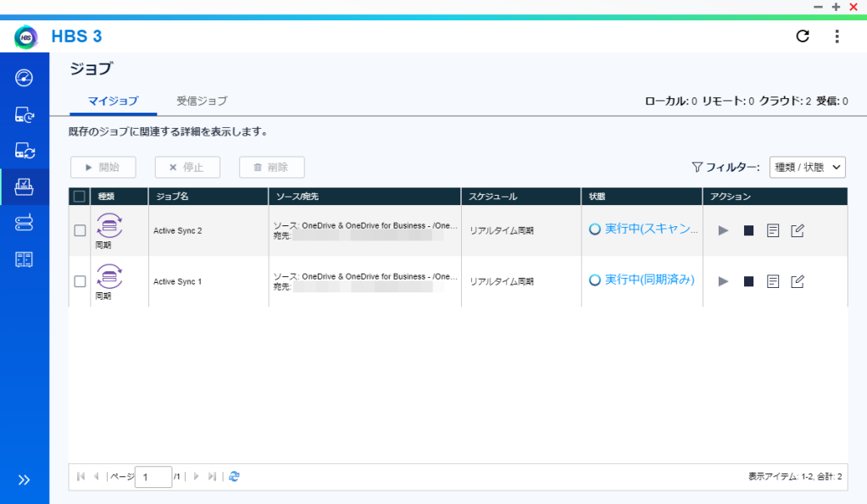The image size is (867, 504).
Task: Sort by the 種類 column header
Action: (119, 197)
